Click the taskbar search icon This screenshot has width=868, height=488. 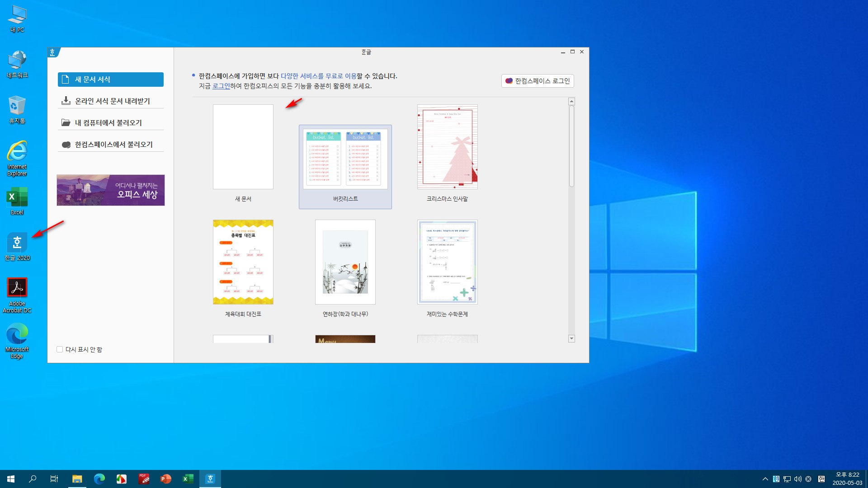(x=33, y=479)
